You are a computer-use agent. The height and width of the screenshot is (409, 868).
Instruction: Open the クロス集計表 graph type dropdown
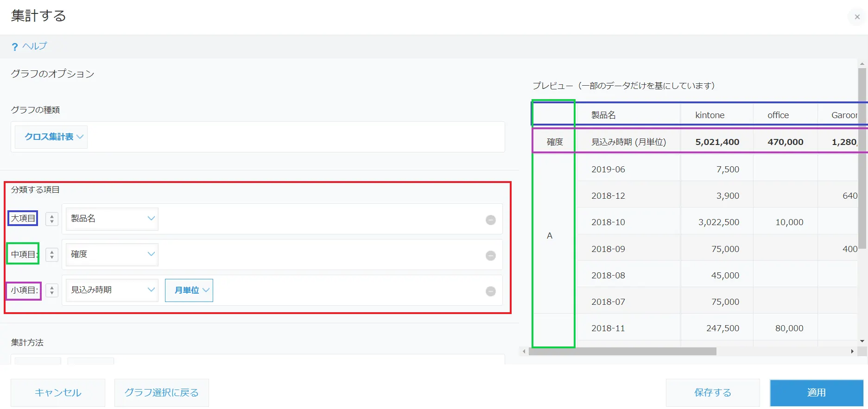51,137
